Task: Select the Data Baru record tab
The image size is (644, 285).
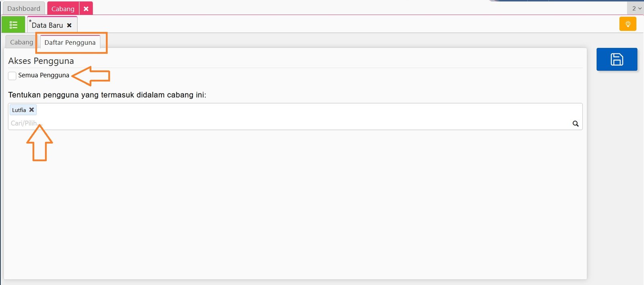Action: click(x=47, y=25)
